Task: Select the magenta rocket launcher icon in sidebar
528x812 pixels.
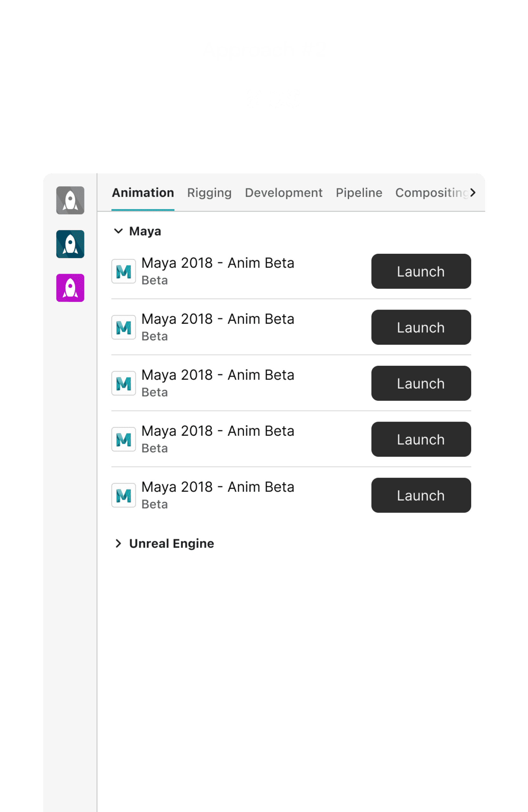Action: pos(70,288)
